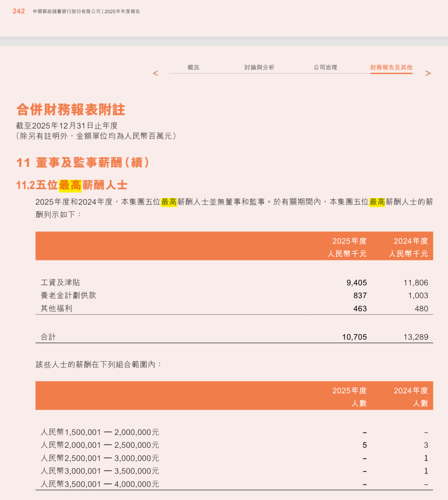Go to the 公司治理 tab
Screen dimensions: 448x500
tap(325, 67)
